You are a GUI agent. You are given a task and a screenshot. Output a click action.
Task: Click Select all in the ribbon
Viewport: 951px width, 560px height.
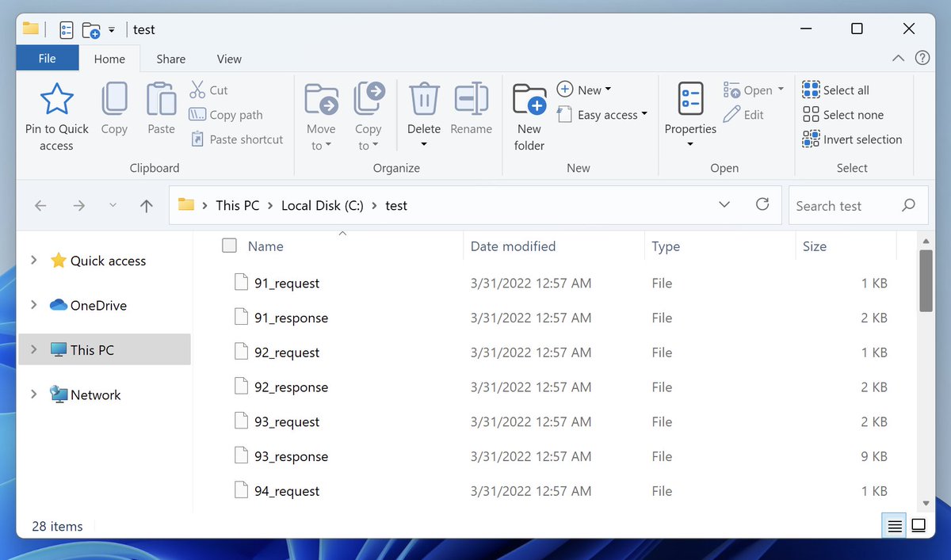coord(835,90)
